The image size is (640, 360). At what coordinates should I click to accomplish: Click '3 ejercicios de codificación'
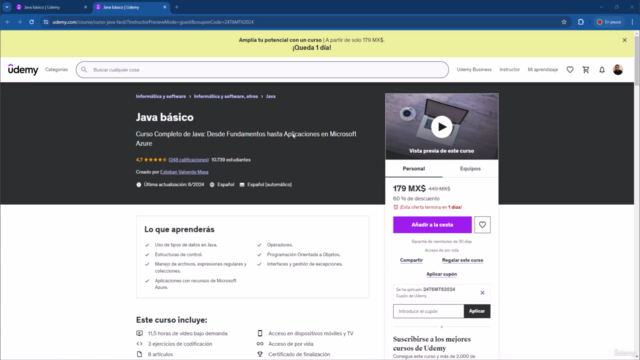[x=180, y=344]
